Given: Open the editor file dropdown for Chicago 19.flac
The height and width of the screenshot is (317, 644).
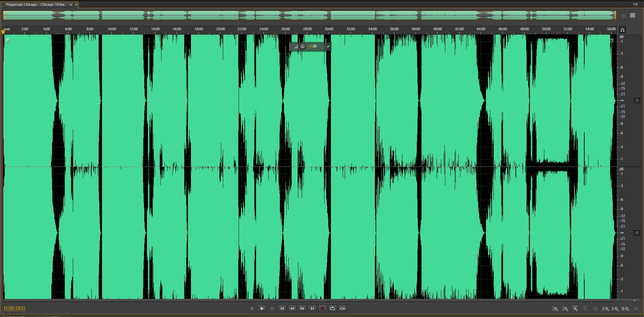Looking at the screenshot, I should click(x=71, y=5).
